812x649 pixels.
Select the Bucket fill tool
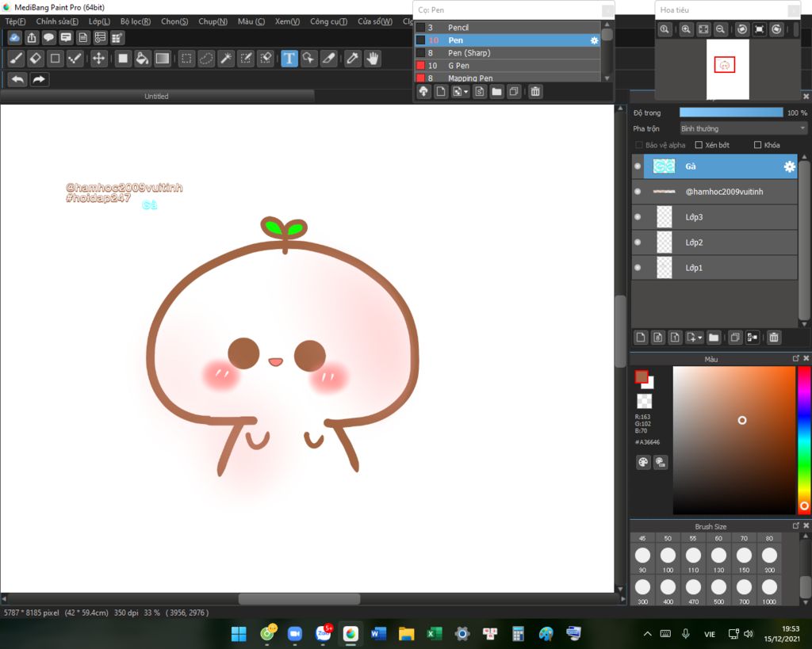click(x=143, y=59)
